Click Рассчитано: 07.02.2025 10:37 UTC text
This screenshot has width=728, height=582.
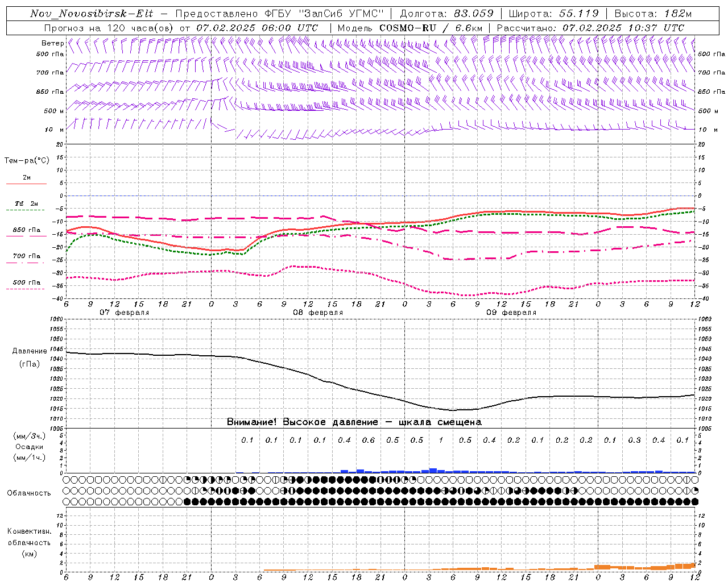[x=590, y=28]
